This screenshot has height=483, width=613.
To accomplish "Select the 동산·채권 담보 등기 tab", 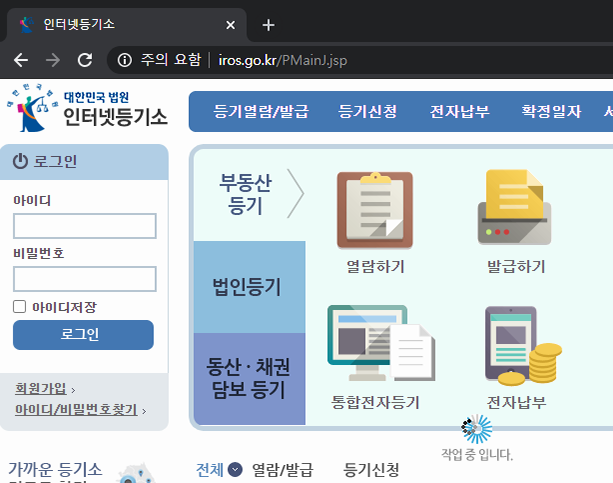I will pos(249,379).
